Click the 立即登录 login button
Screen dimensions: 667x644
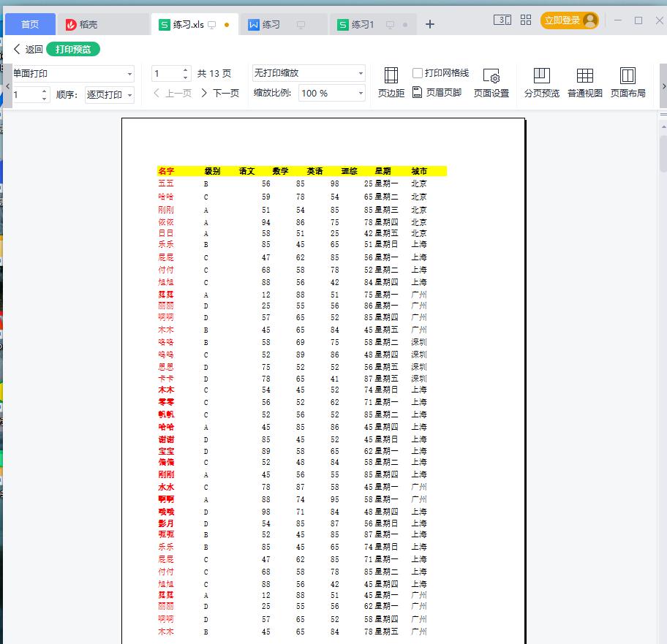click(x=570, y=20)
